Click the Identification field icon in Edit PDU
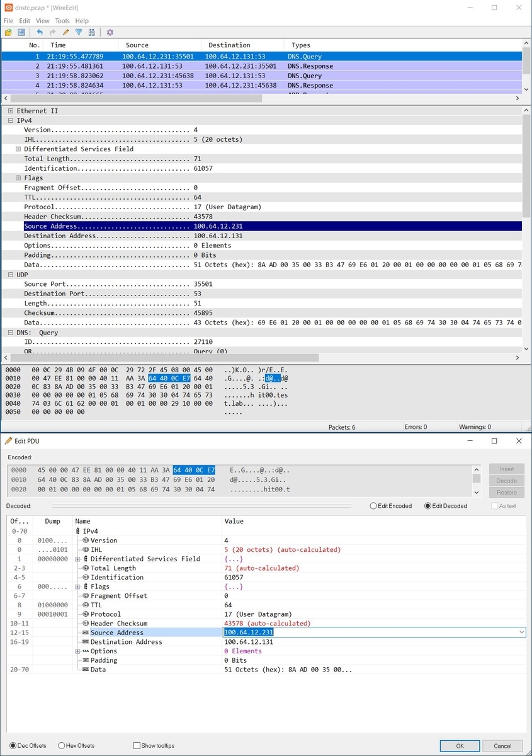Viewport: 532px width, 756px height. point(86,577)
